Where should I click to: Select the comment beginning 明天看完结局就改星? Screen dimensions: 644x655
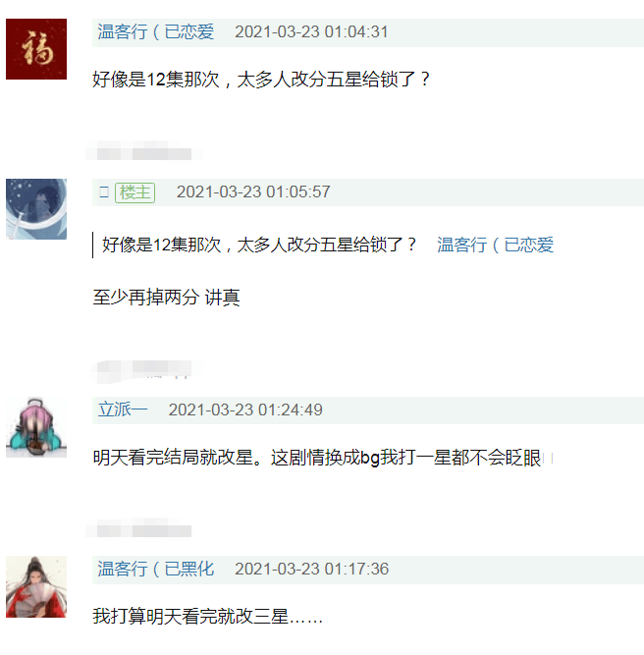[x=317, y=458]
